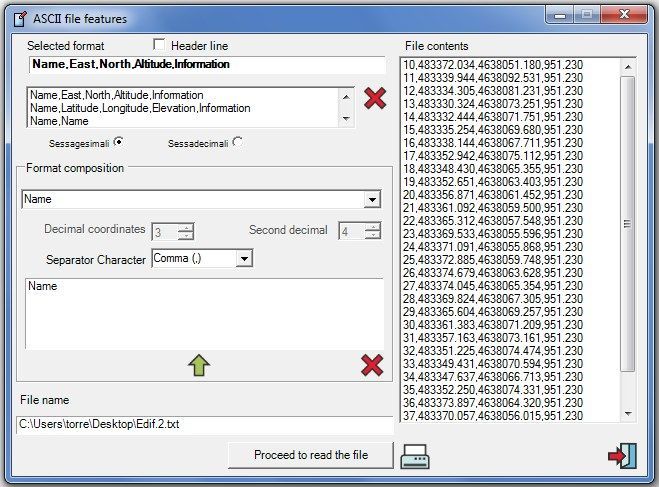Minimize the ASCII file features window
This screenshot has height=487, width=659.
(559, 15)
